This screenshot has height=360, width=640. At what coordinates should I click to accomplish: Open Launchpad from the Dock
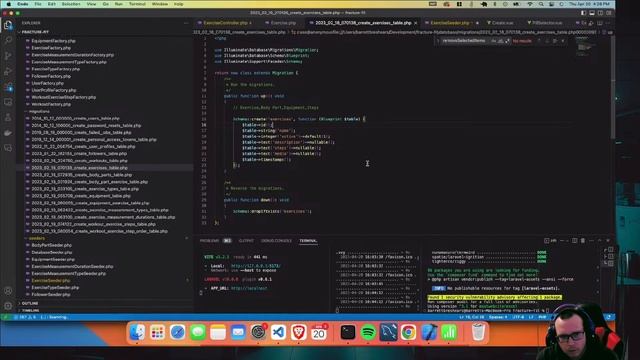click(x=157, y=332)
